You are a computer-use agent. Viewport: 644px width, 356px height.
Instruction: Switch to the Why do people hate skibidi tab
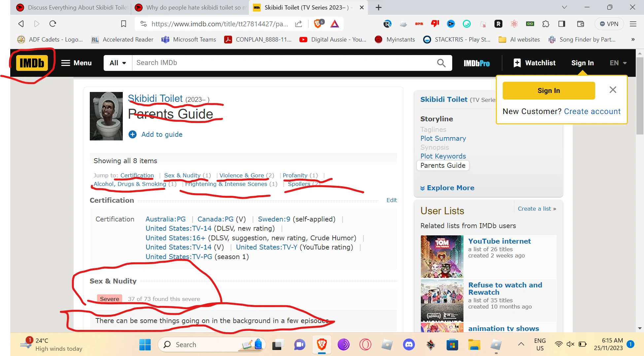point(191,7)
